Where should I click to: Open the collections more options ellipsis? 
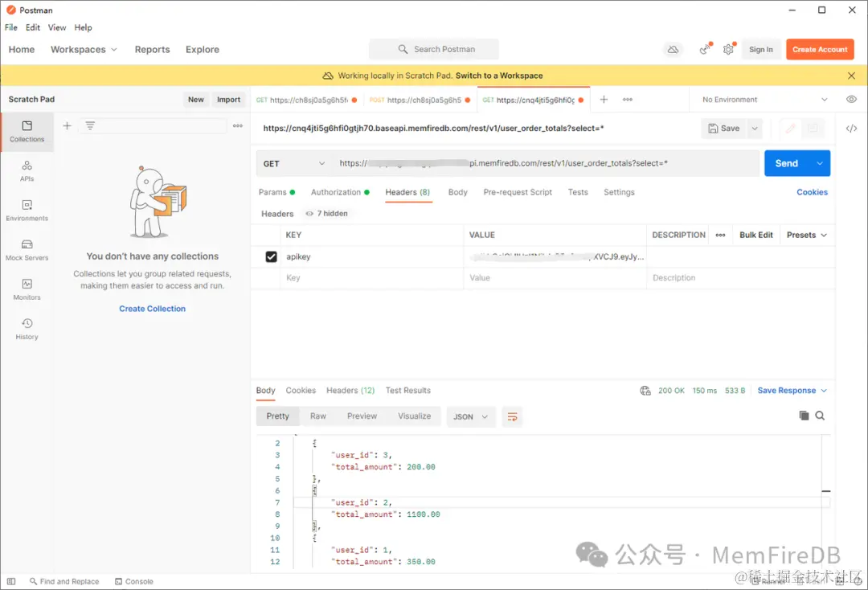(237, 125)
